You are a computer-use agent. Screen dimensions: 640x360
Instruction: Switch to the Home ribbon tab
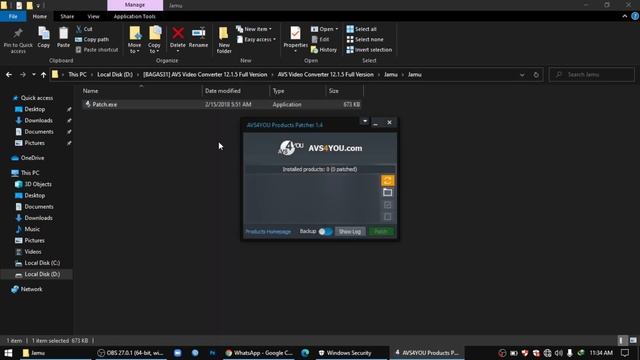(x=40, y=16)
